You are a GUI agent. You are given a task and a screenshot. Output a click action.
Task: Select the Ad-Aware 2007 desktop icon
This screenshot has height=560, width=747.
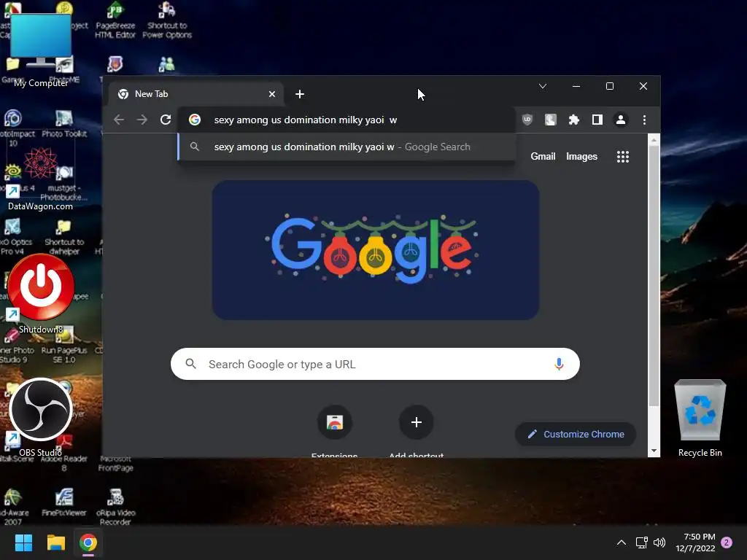pos(13,507)
